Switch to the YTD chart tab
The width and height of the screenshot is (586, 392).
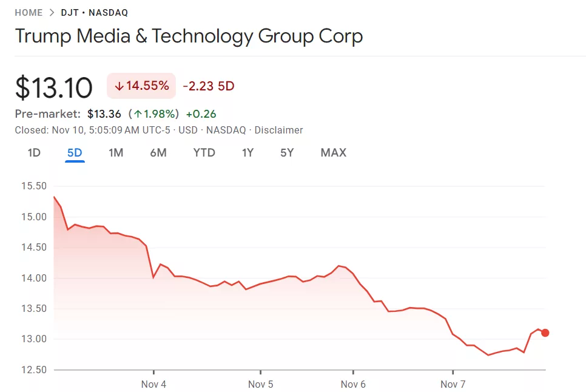(x=204, y=153)
